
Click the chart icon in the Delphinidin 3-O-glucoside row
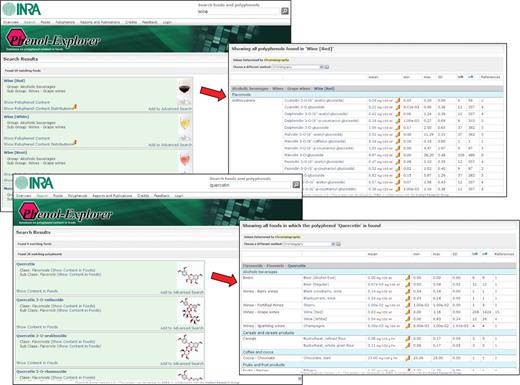[x=398, y=128]
